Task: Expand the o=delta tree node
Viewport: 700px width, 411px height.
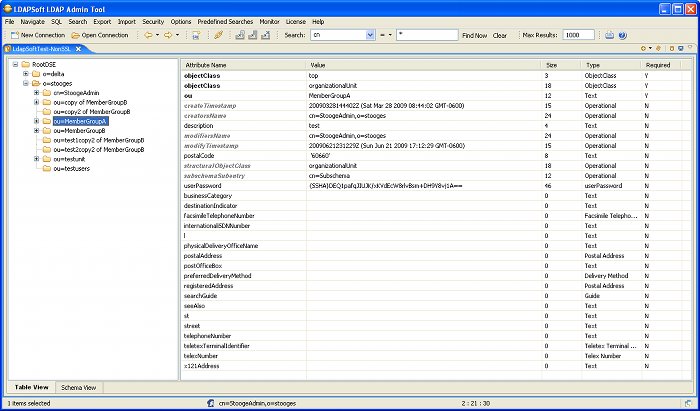Action: pos(24,73)
